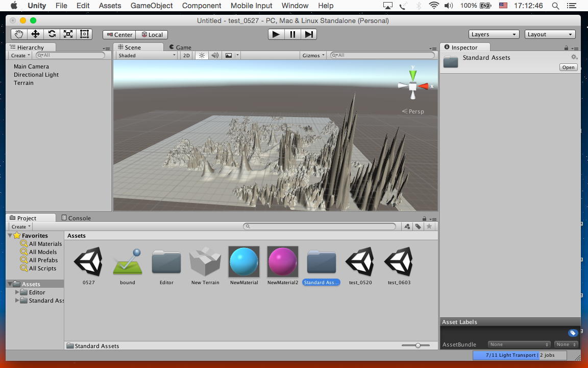Switch to the Console tab
The image size is (588, 368).
[x=76, y=218]
